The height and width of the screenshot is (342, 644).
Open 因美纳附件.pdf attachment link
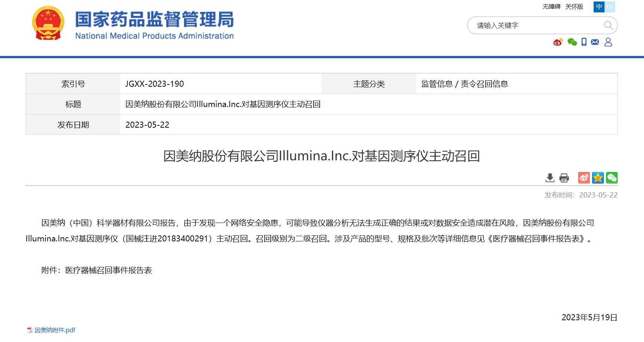point(55,330)
